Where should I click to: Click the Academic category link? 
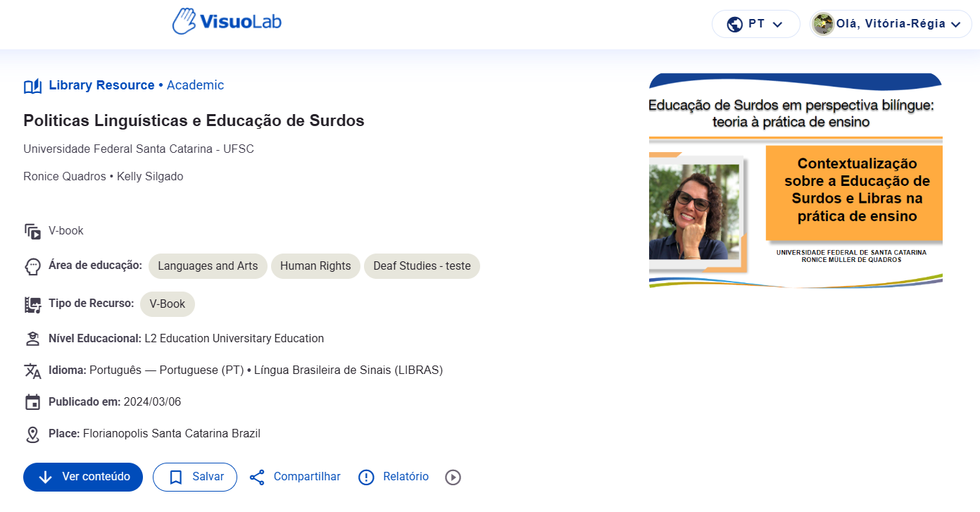pos(196,85)
